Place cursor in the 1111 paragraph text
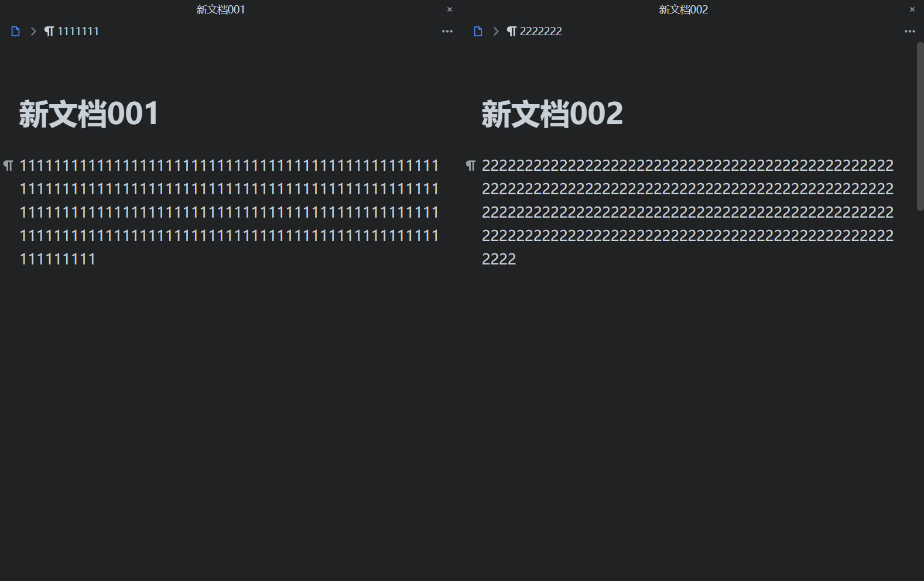The image size is (924, 581). click(229, 212)
